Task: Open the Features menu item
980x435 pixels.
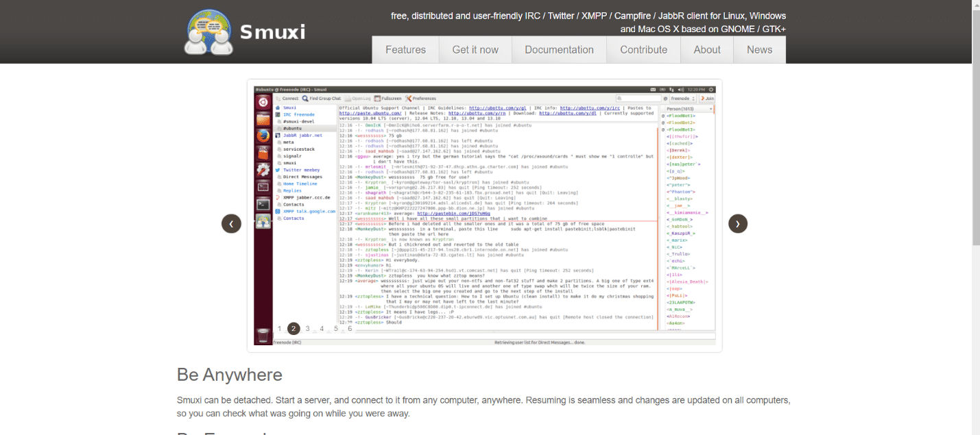Action: [405, 49]
